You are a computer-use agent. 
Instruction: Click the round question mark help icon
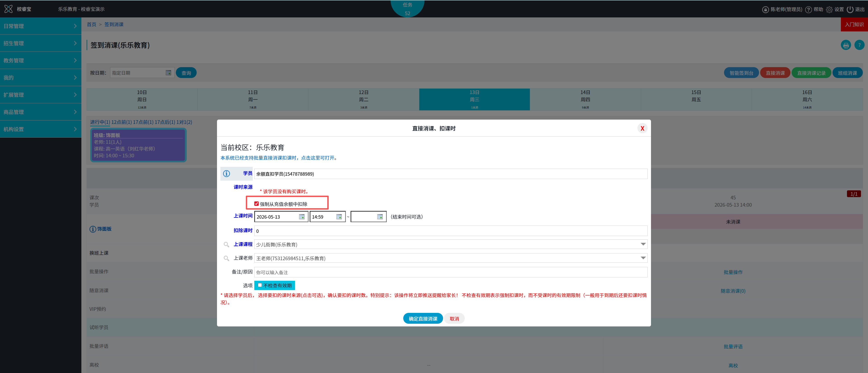(x=859, y=45)
